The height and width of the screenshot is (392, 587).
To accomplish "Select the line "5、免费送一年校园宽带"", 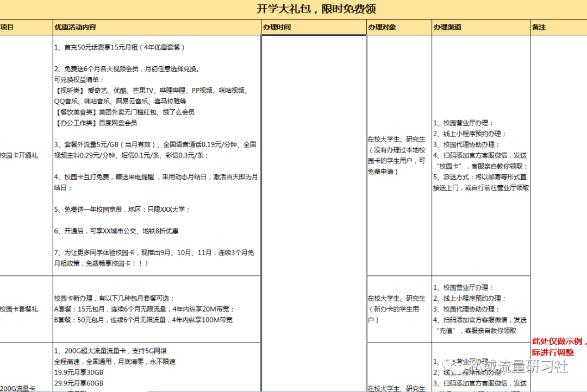I will [x=122, y=210].
